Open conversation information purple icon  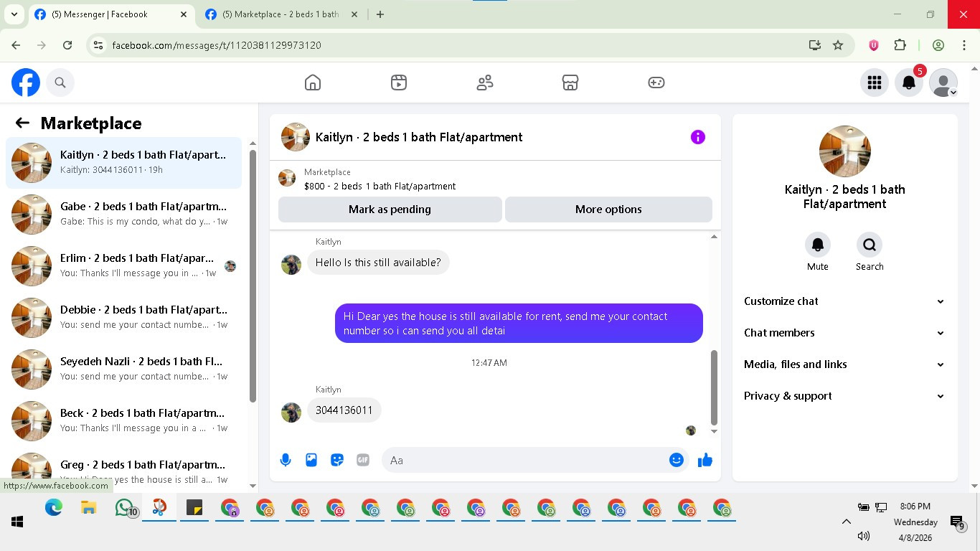pos(698,137)
